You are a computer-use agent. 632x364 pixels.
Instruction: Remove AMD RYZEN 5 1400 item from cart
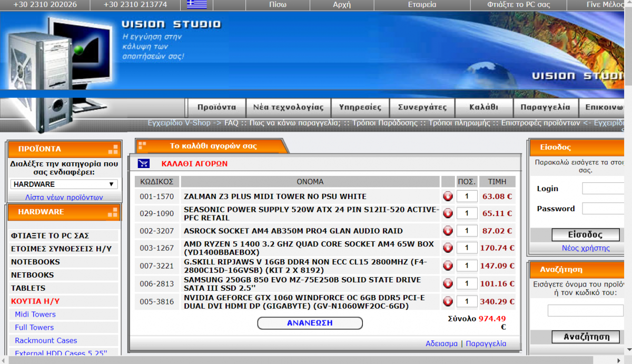click(448, 248)
